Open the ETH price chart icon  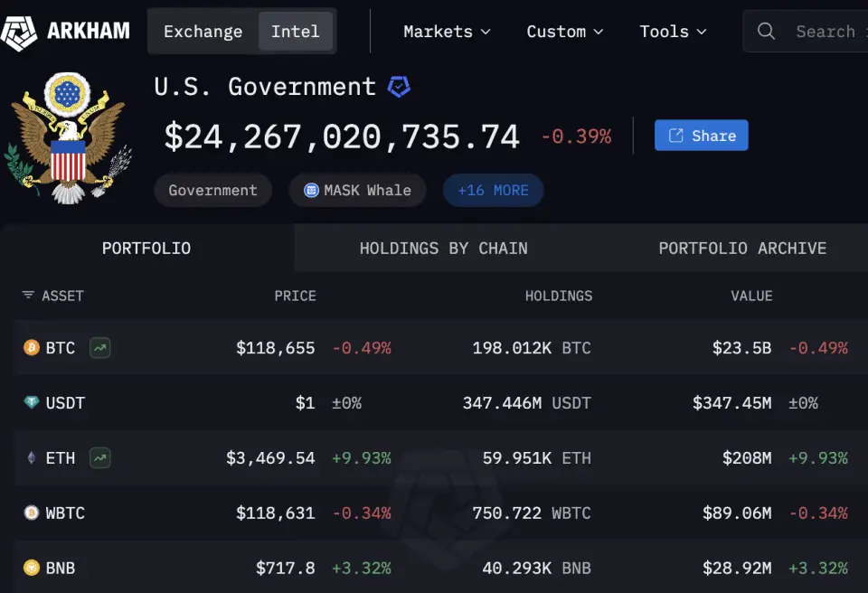(100, 458)
